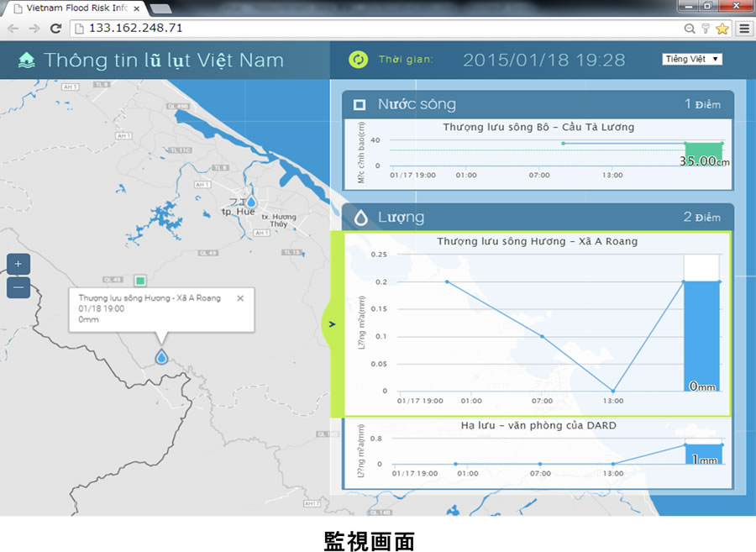Screen dimensions: 756x552
Task: Click the green refresh icon beside Thời gian
Action: coord(359,60)
